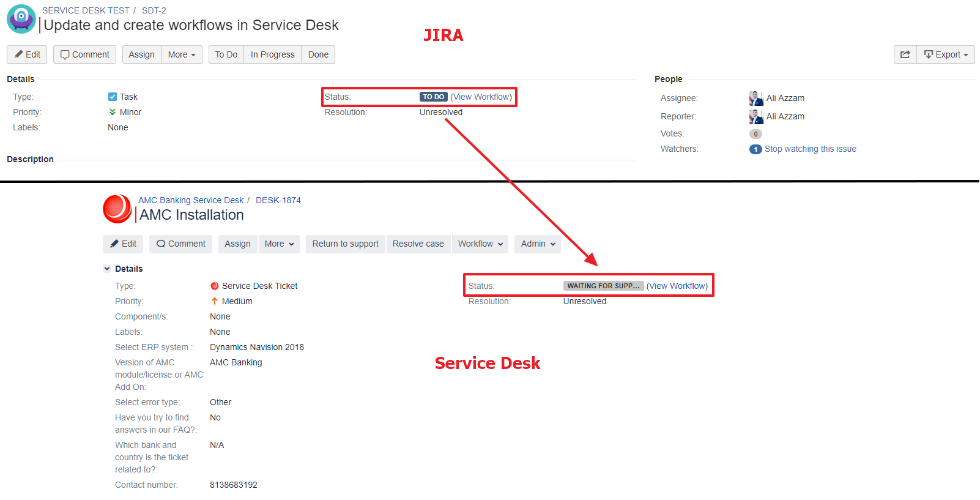The image size is (980, 500).
Task: Click the Minor priority icon
Action: click(x=113, y=112)
